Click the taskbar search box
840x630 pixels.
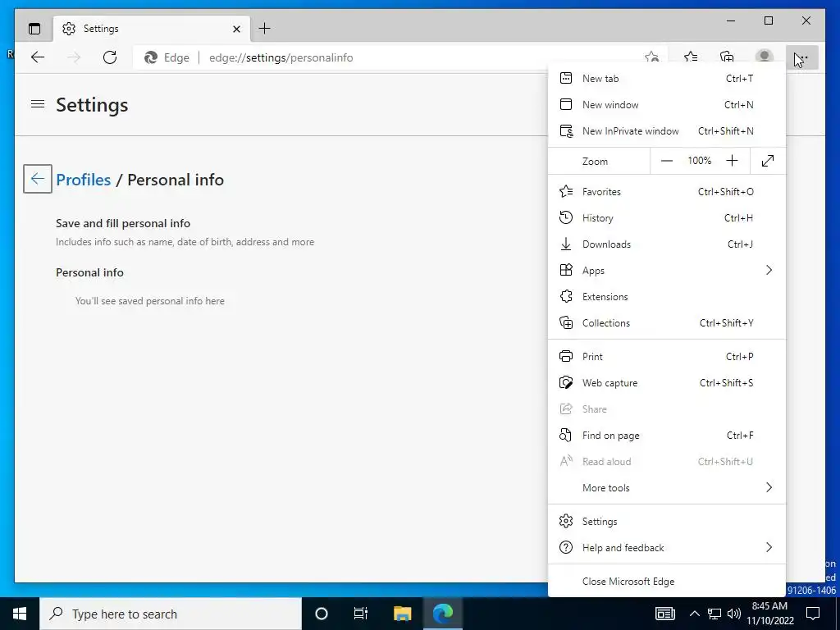click(x=171, y=614)
